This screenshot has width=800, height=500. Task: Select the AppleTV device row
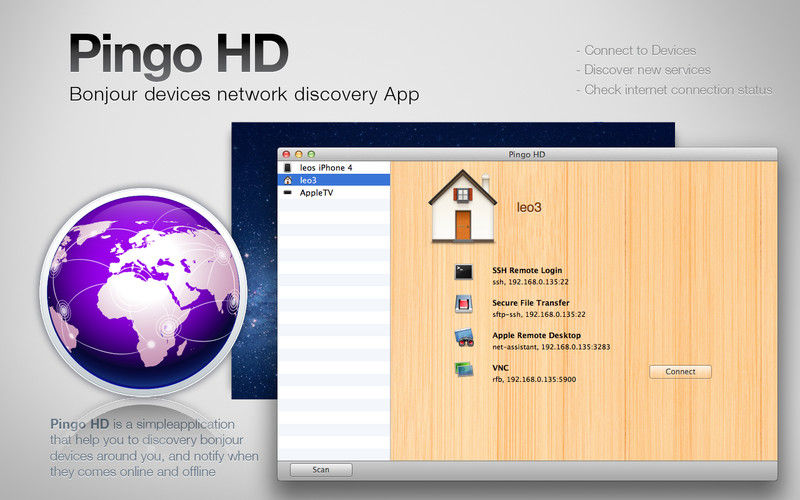coord(334,192)
